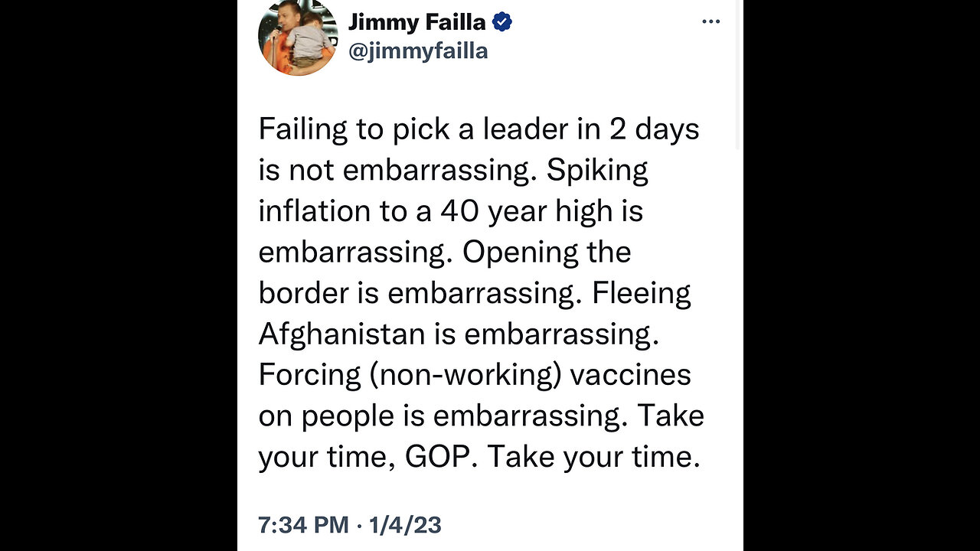980x551 pixels.
Task: Click the blue verified checkmark badge
Action: [x=502, y=22]
